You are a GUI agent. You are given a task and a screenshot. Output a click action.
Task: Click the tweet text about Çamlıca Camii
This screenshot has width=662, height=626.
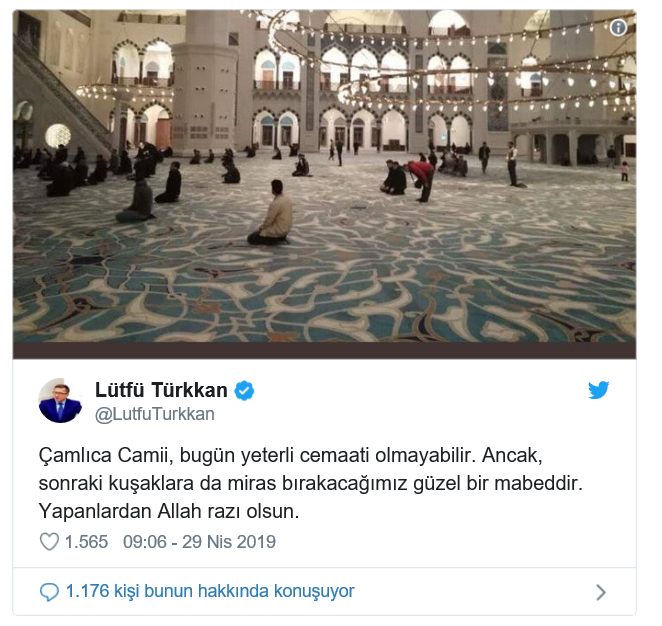point(310,483)
